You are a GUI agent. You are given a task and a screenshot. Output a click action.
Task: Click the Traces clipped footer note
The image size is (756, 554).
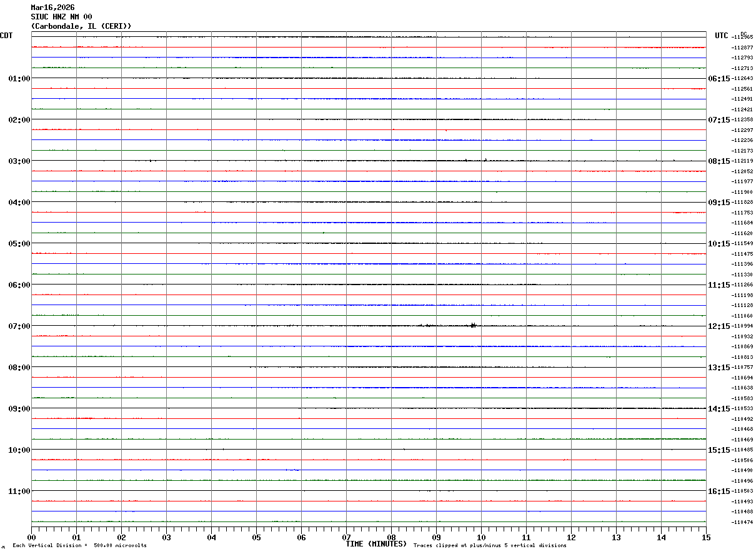[490, 546]
